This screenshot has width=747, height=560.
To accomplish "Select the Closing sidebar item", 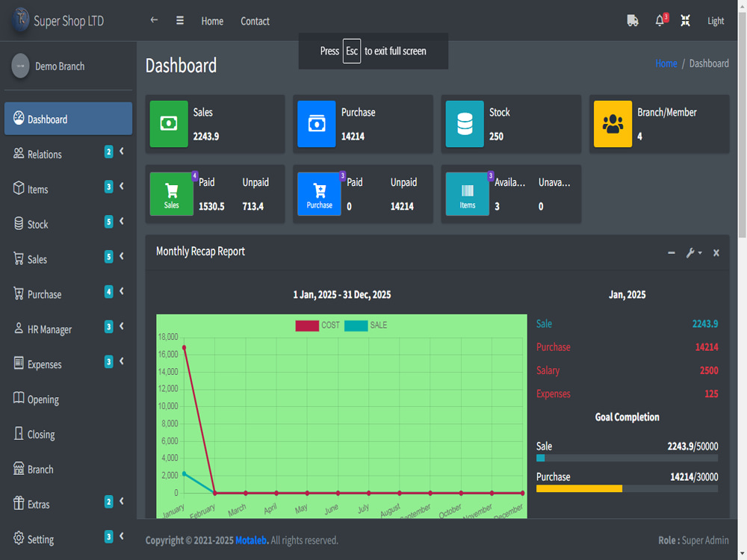I will pos(68,435).
